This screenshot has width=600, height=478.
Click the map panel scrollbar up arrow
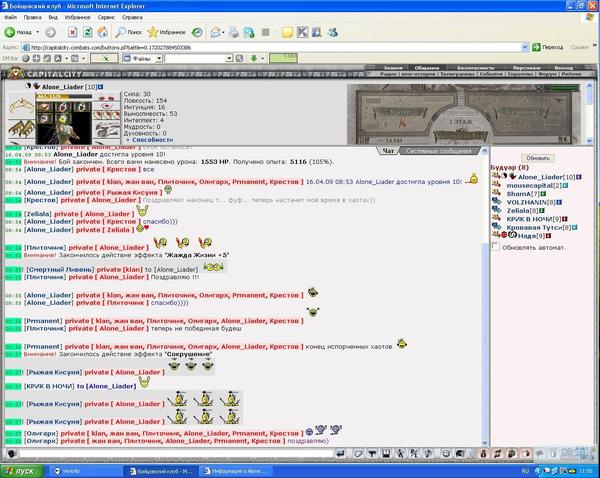[589, 86]
